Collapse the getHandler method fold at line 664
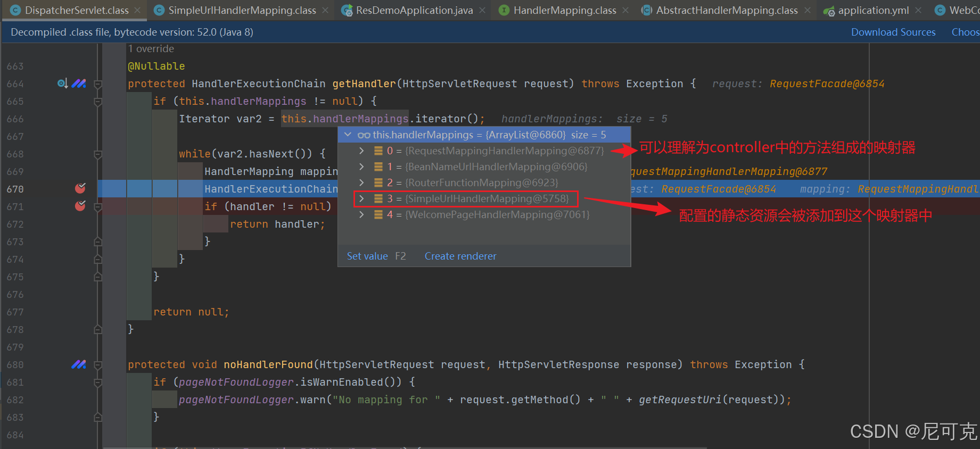This screenshot has height=449, width=980. point(98,84)
